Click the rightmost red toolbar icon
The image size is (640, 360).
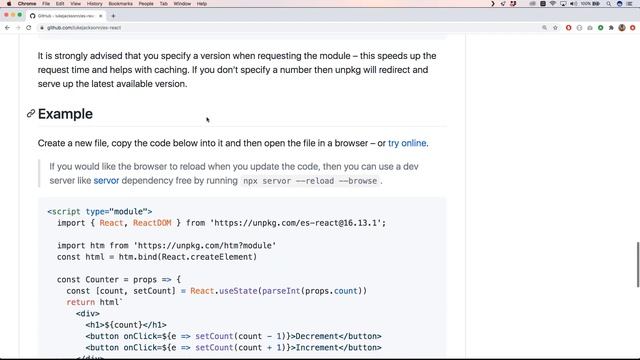[x=633, y=28]
